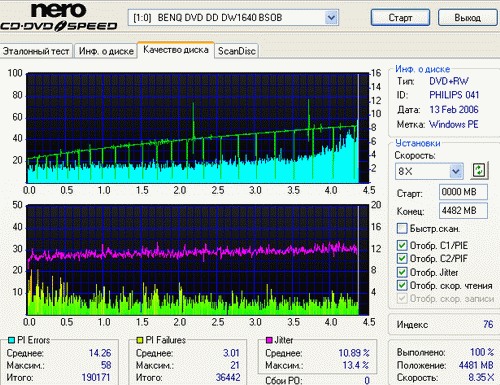Viewport: 500px width, 385px height.
Task: Click the Старт 0000 MB field
Action: [463, 192]
